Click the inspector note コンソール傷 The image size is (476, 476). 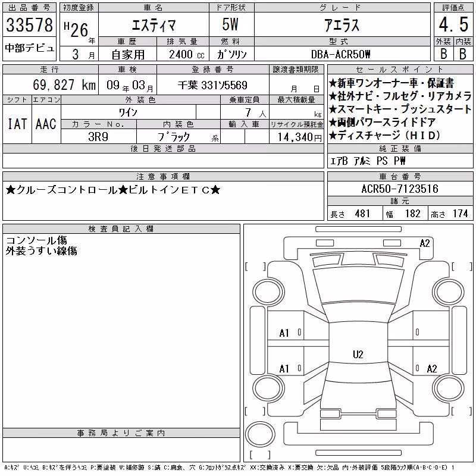tap(36, 240)
